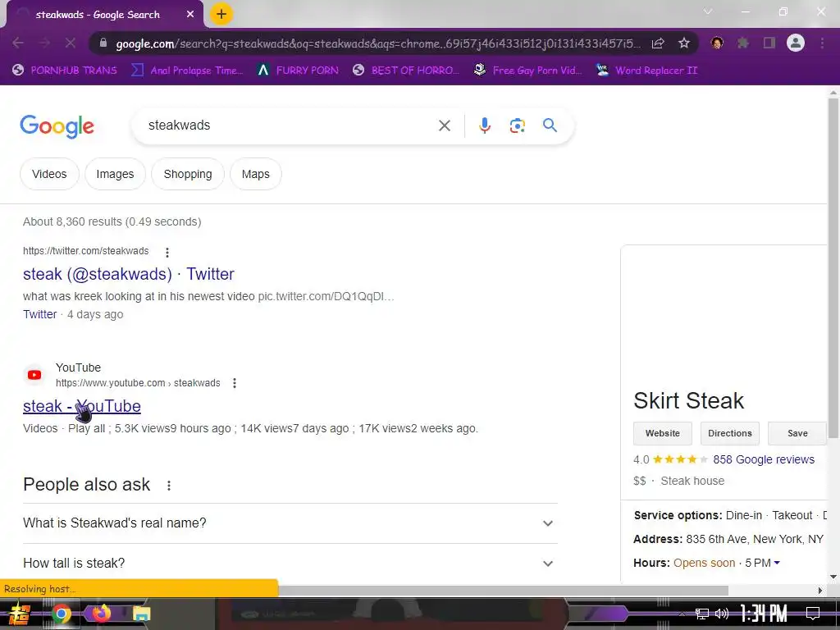The height and width of the screenshot is (630, 840).
Task: Open a new tab with plus button
Action: (x=221, y=14)
